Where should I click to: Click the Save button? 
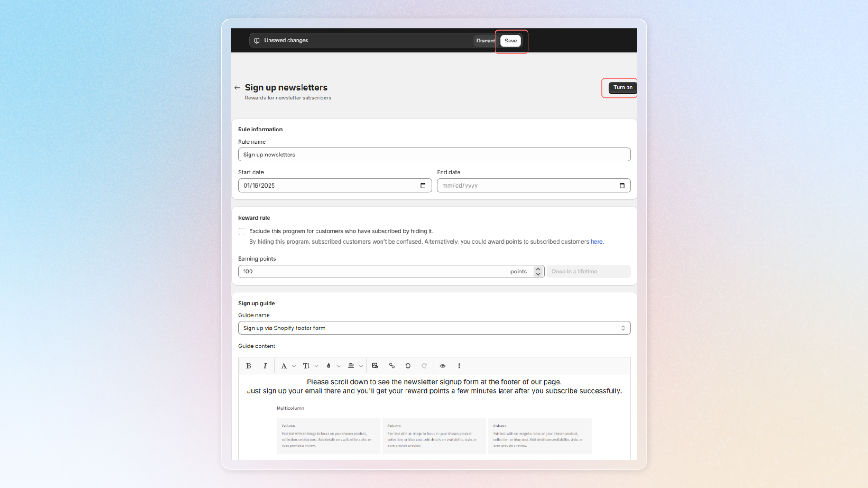click(x=510, y=41)
